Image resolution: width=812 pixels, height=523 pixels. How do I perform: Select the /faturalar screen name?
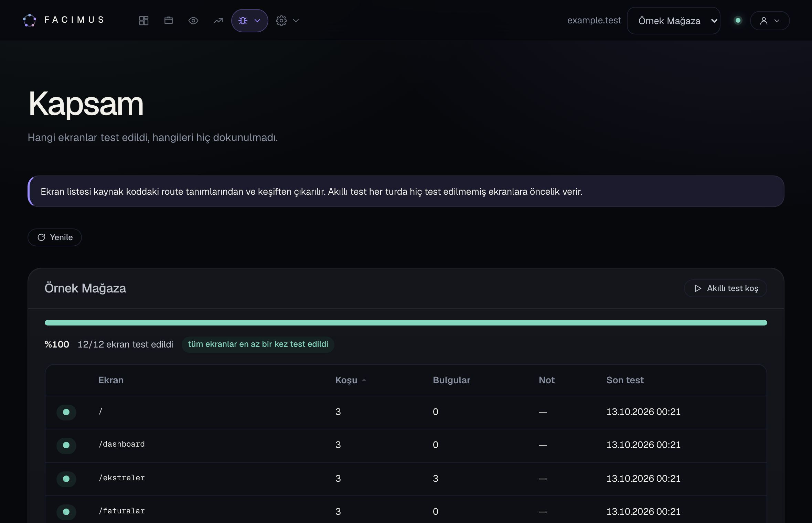click(122, 511)
